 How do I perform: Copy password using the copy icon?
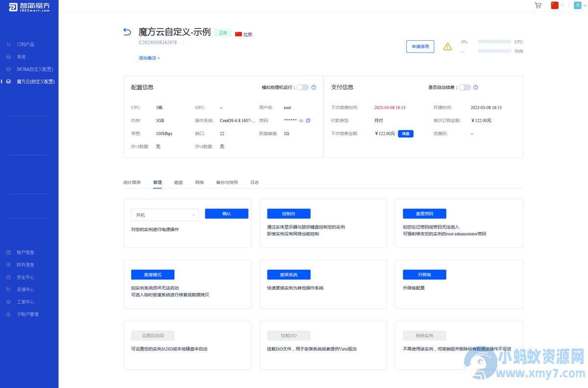(x=308, y=121)
